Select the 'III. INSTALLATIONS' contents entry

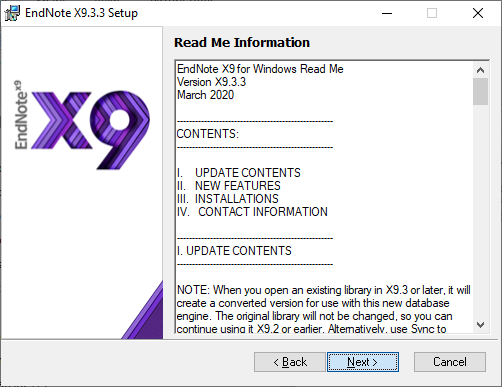228,199
